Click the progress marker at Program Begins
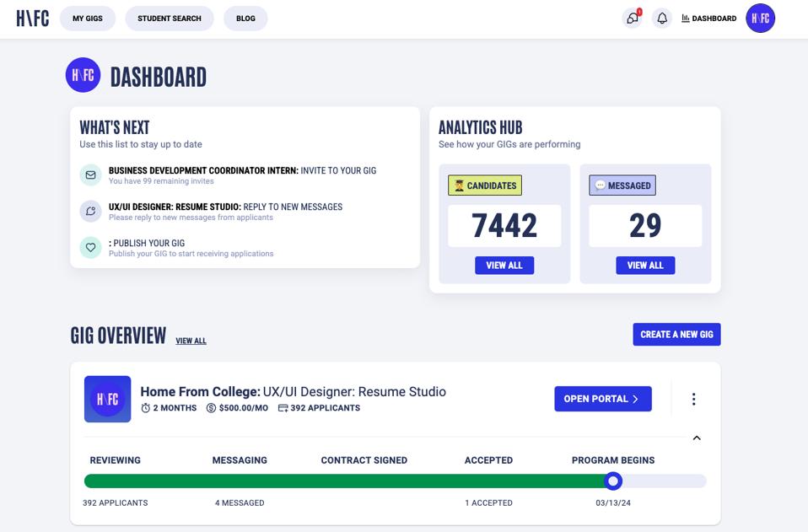 (x=613, y=481)
